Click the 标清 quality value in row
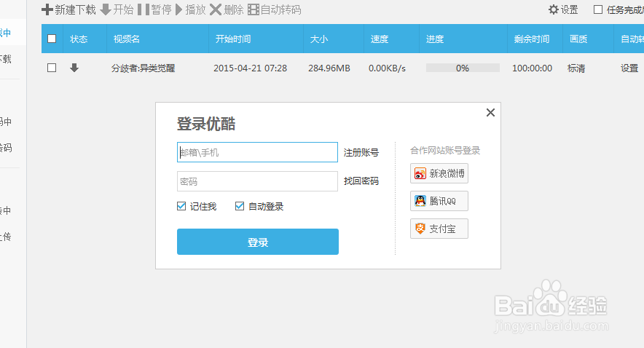Viewport: 644px width, 348px height. tap(576, 68)
